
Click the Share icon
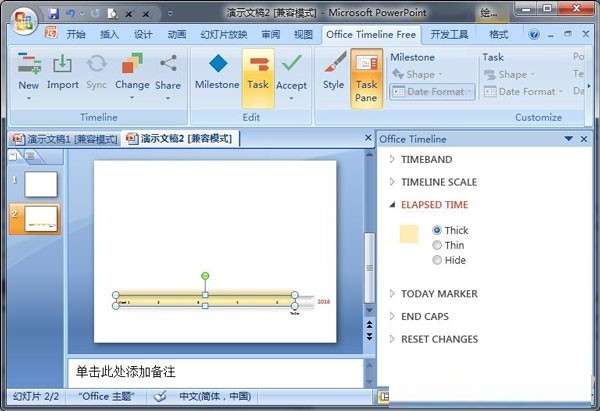coord(168,64)
